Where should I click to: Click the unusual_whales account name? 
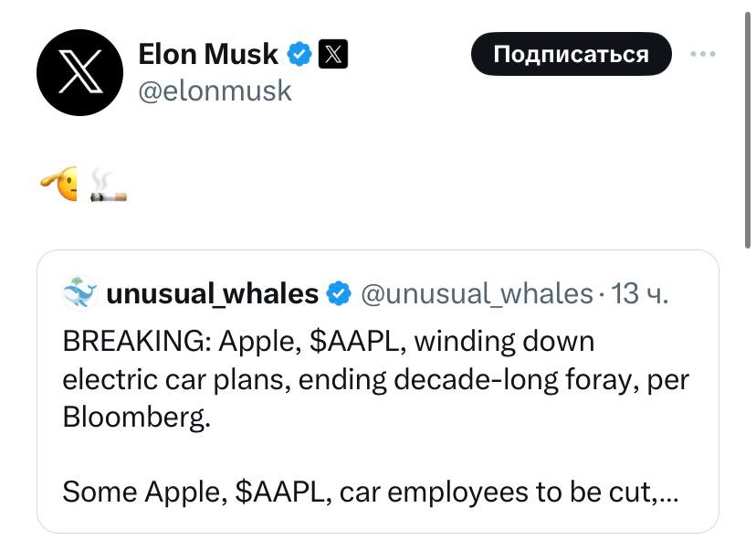coord(213,293)
